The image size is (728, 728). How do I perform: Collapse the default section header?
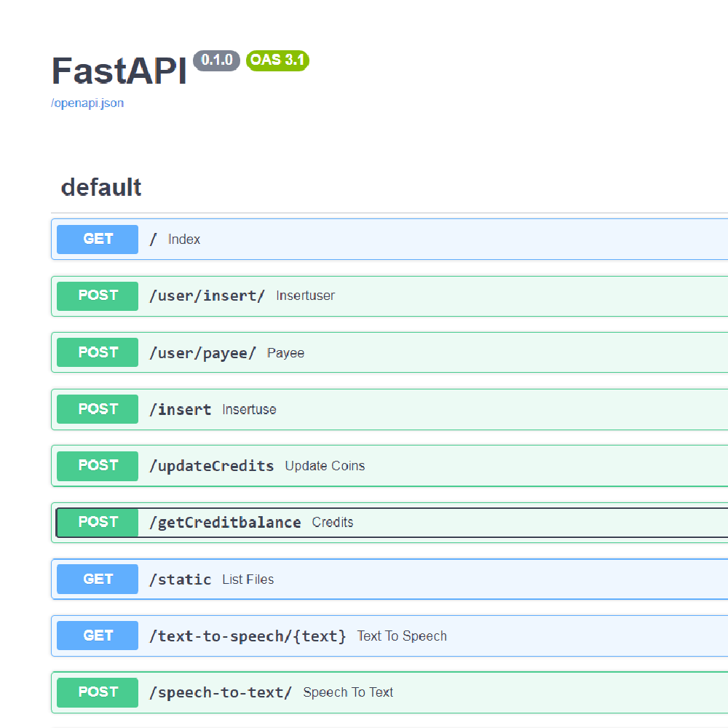tap(101, 187)
